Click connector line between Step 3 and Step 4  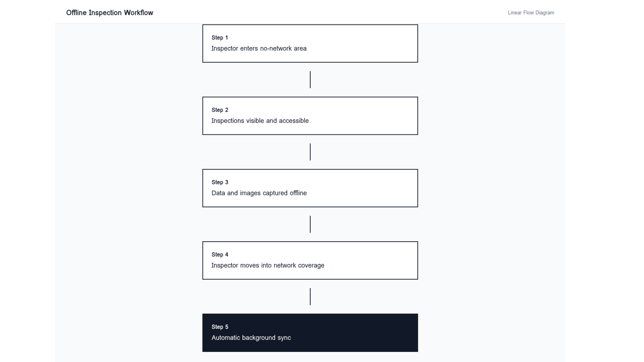[310, 224]
